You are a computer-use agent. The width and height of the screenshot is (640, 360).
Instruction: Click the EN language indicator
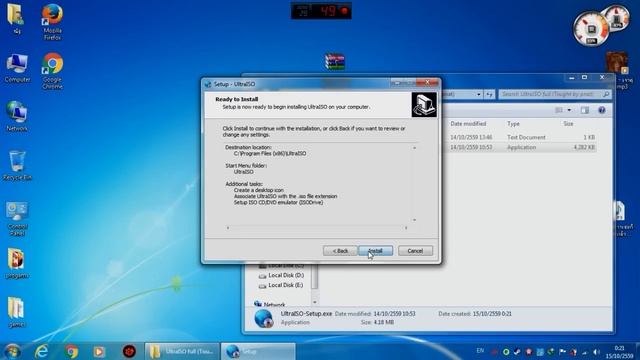(480, 351)
